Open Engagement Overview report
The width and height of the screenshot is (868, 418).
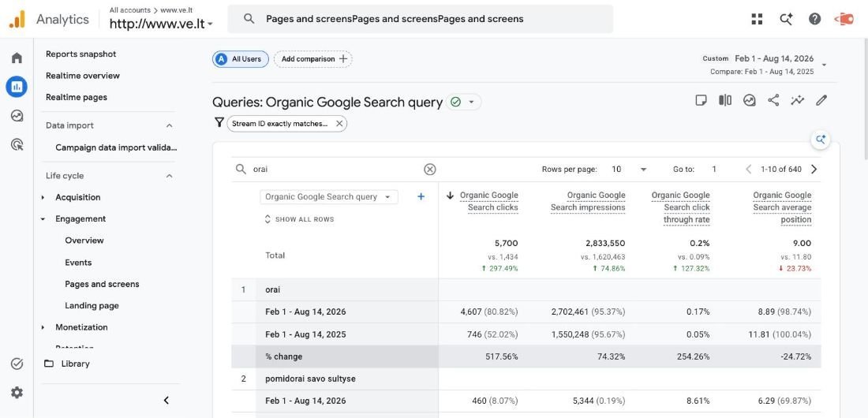(84, 241)
